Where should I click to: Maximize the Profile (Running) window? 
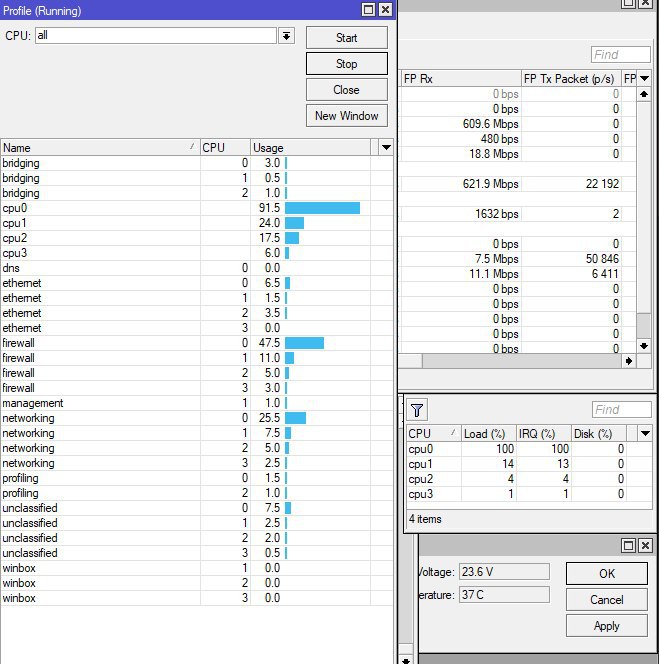point(368,9)
